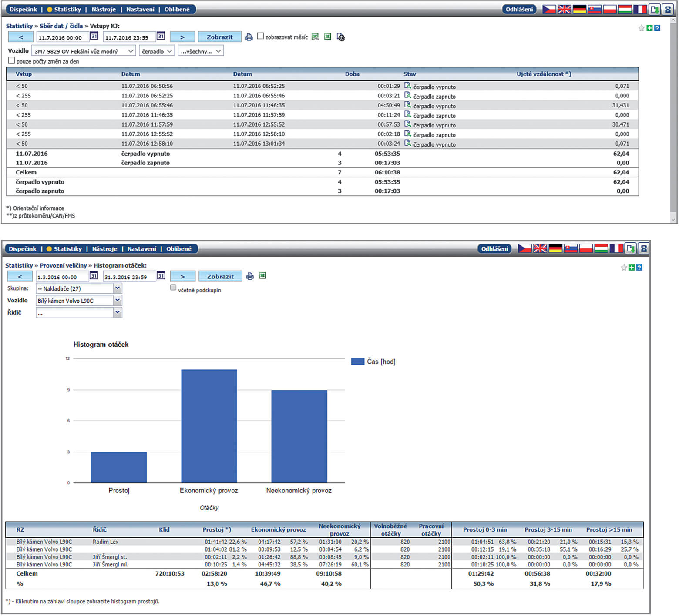Click English flag in Histogram otáček window

(540, 248)
